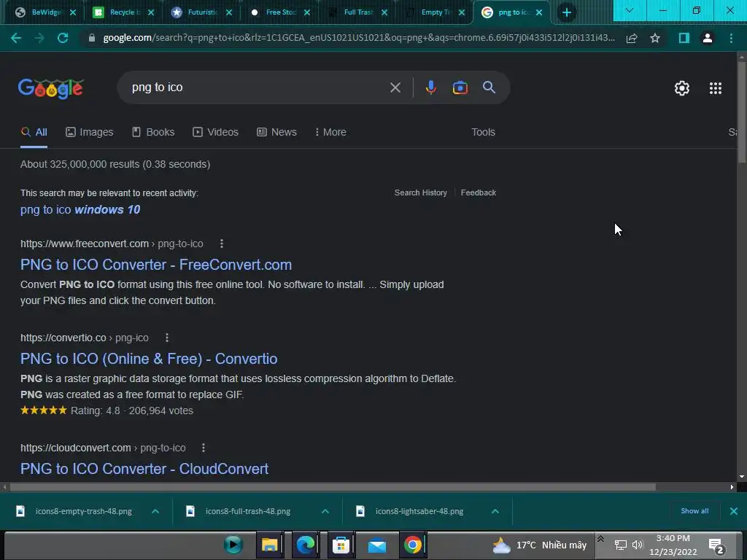747x560 pixels.
Task: Open the Mail app from the taskbar
Action: point(377,545)
